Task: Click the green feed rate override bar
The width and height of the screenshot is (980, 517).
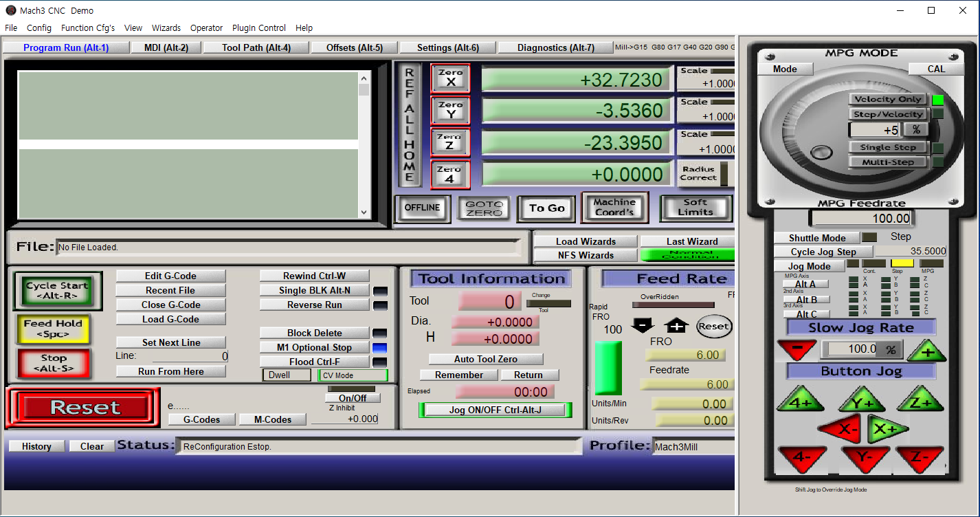Action: [x=608, y=368]
